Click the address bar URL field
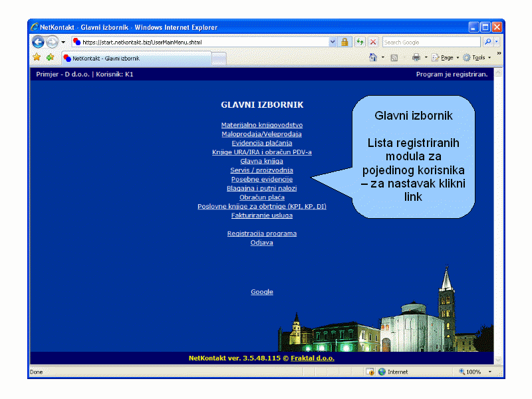This screenshot has width=532, height=399. point(200,43)
